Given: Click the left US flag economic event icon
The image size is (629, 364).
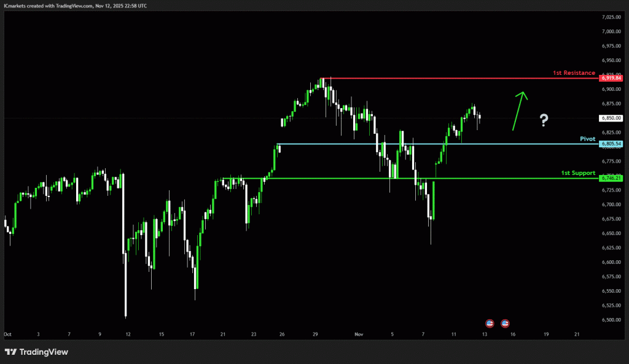Looking at the screenshot, I should point(488,323).
